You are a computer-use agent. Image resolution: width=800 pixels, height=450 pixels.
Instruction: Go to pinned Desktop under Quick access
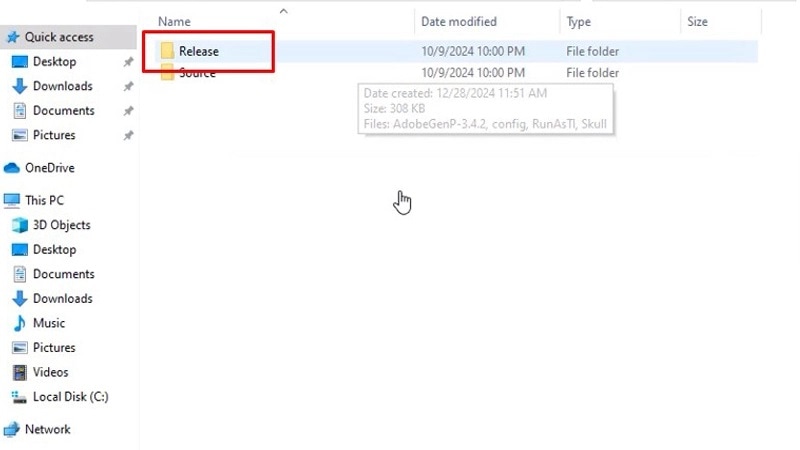(x=55, y=62)
